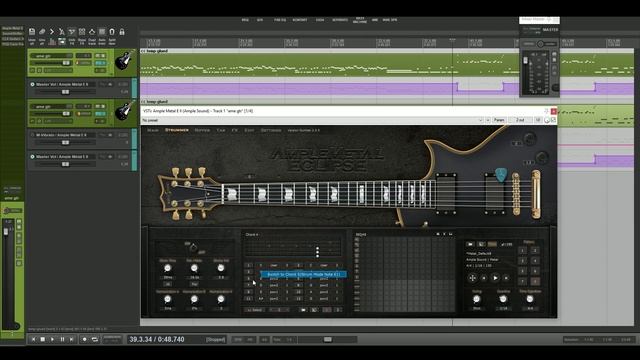
Task: Click the second track FX button
Action: point(100,113)
